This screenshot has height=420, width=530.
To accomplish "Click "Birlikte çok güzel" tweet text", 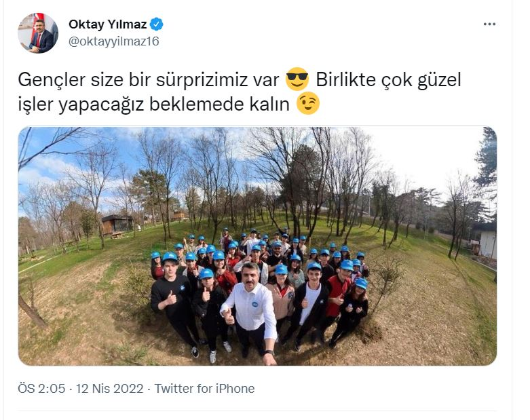I will click(x=388, y=81).
